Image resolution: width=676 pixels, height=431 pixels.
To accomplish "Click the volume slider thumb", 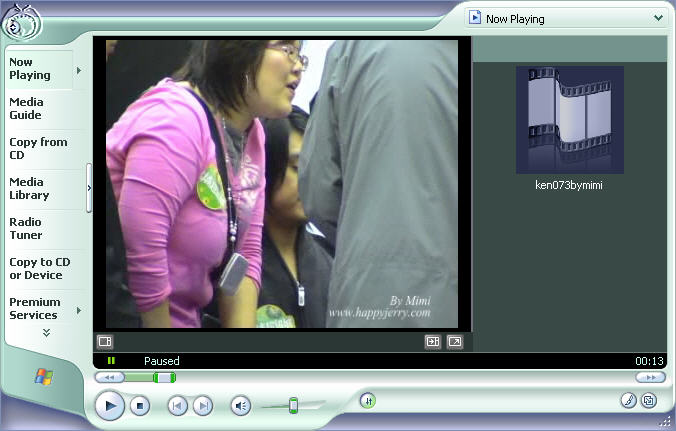I will 293,406.
